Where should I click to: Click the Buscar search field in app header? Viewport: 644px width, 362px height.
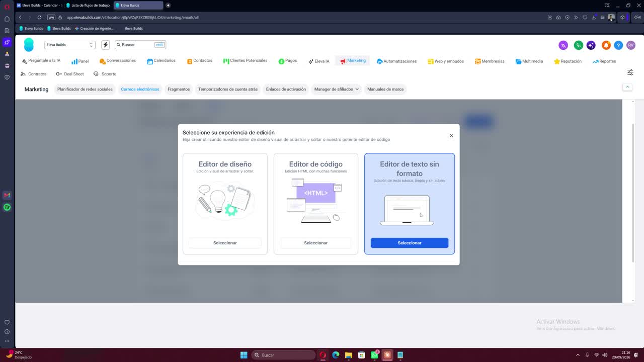[140, 45]
